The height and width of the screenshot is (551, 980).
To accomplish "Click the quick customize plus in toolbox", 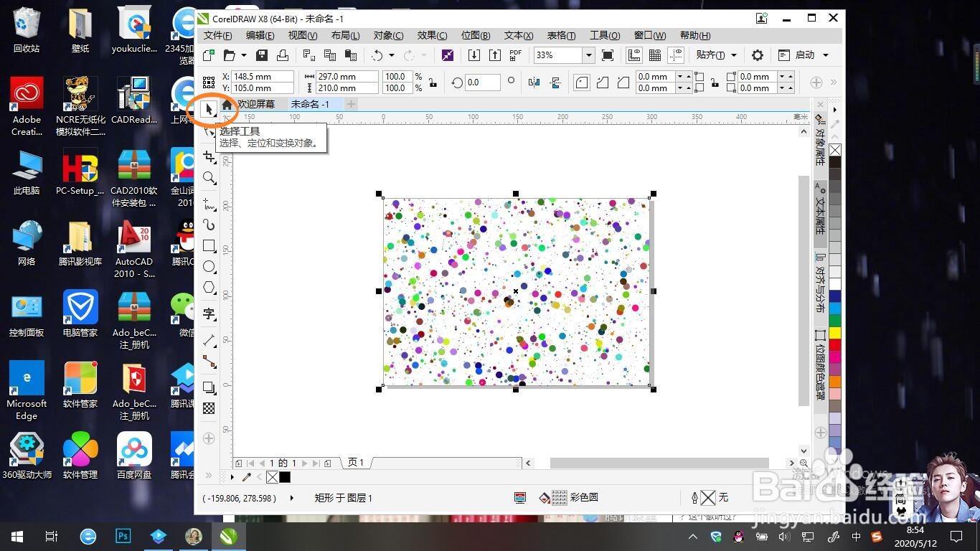I will point(209,438).
